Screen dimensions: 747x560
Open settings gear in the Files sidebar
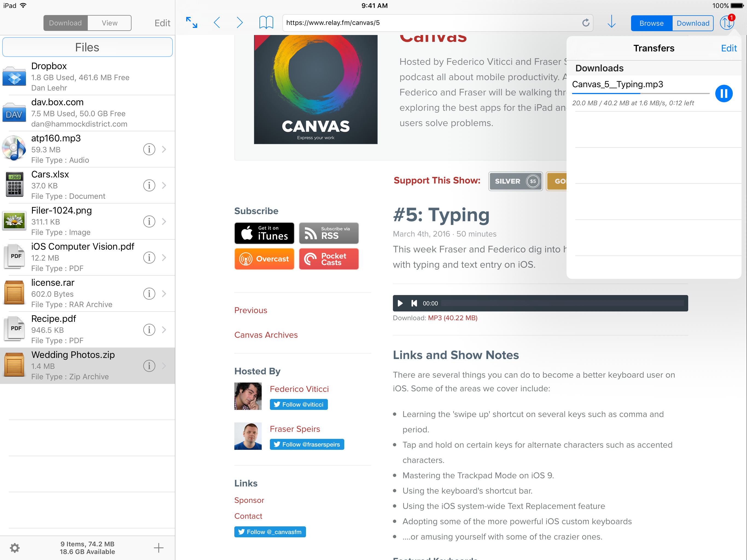[x=14, y=547]
